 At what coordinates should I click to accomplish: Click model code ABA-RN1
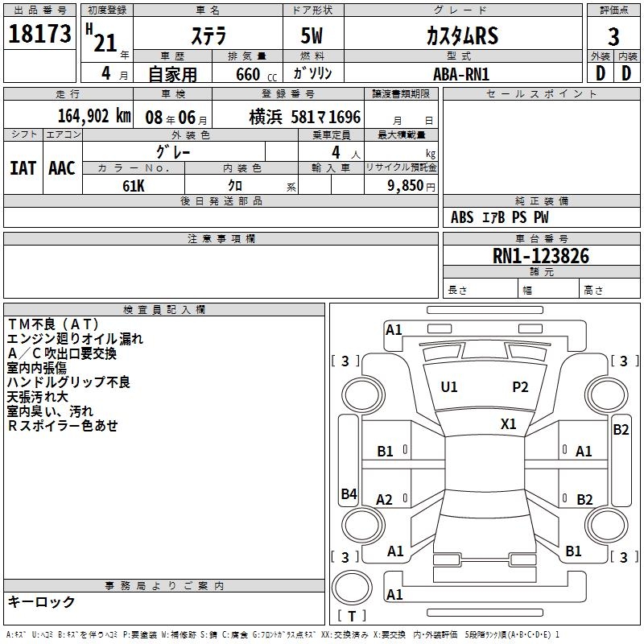(461, 74)
